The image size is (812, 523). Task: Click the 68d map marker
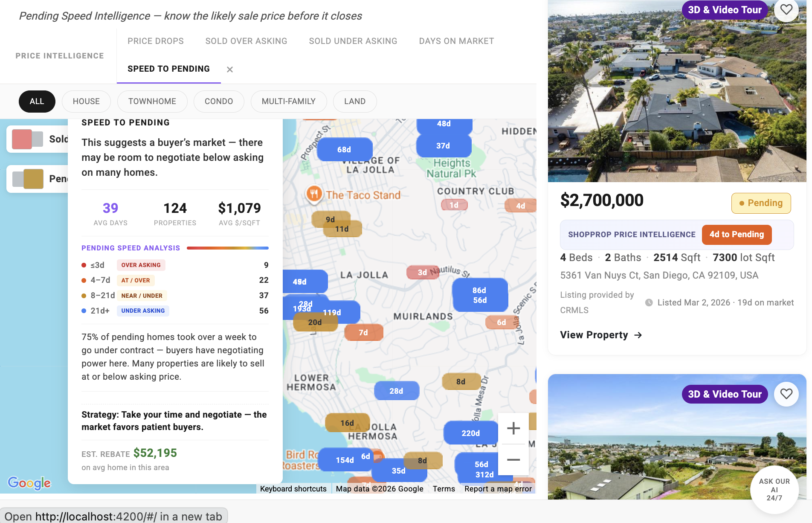[x=344, y=149]
